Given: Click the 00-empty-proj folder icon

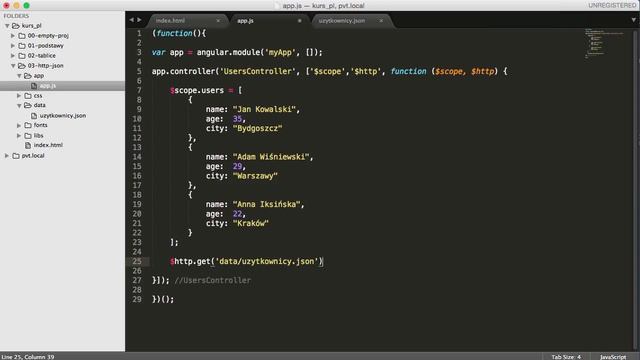Looking at the screenshot, I should (22, 36).
